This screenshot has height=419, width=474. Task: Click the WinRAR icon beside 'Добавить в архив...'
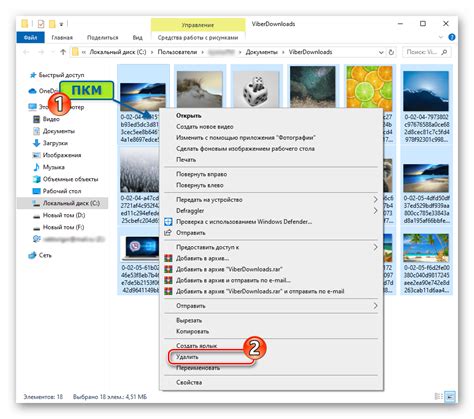[x=168, y=258]
